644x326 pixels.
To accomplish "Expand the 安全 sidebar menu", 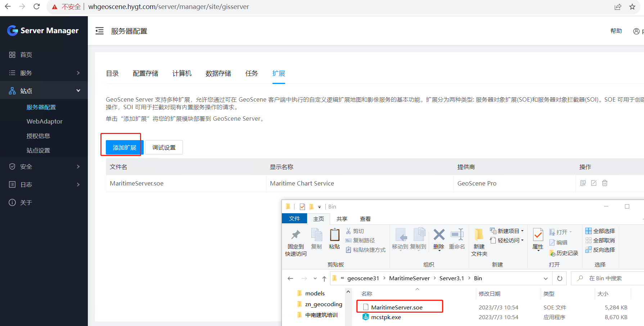I will tap(44, 166).
